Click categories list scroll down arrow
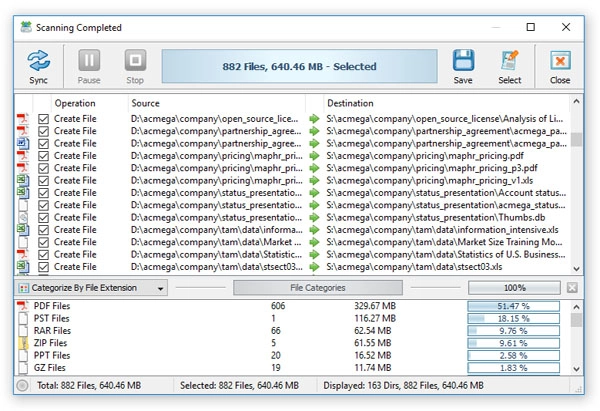This screenshot has height=411, width=600. point(576,369)
